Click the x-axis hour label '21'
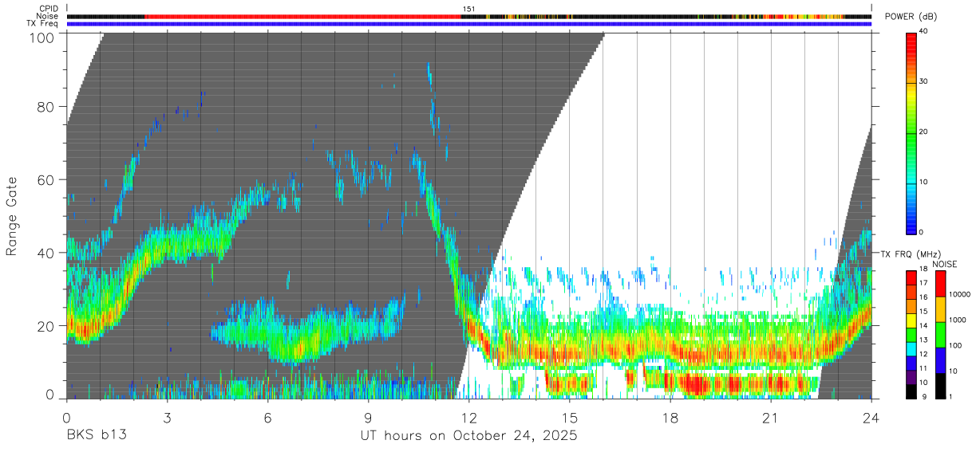 [770, 418]
